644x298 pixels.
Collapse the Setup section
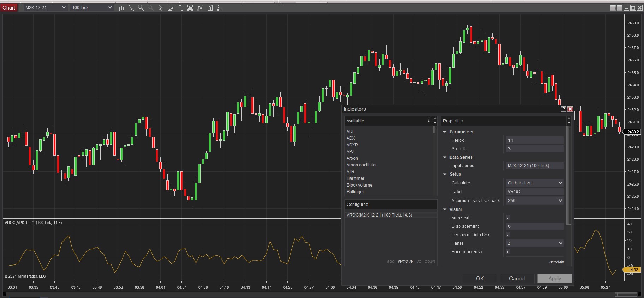coord(445,174)
